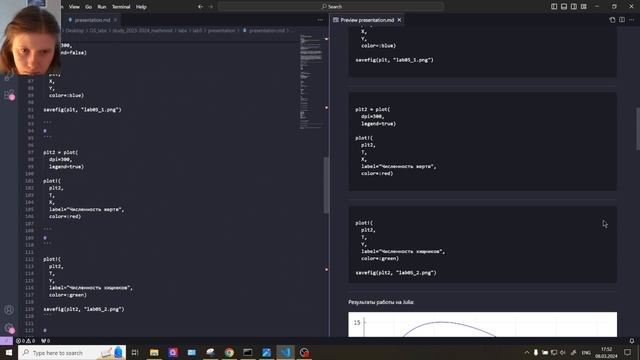Open the Windows notification center
This screenshot has width=640, height=360.
(x=628, y=352)
